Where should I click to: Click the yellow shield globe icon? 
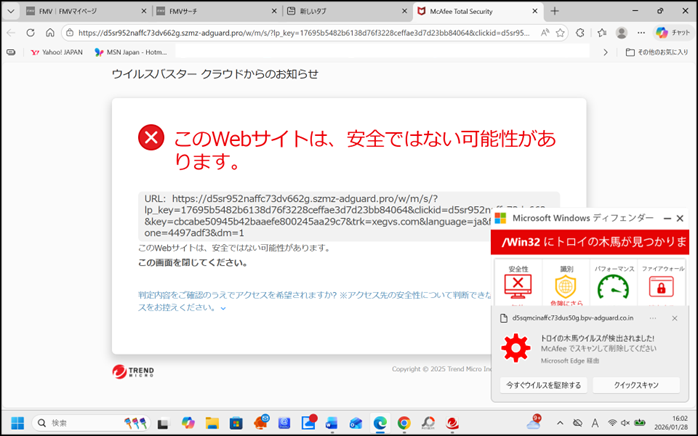pos(565,286)
